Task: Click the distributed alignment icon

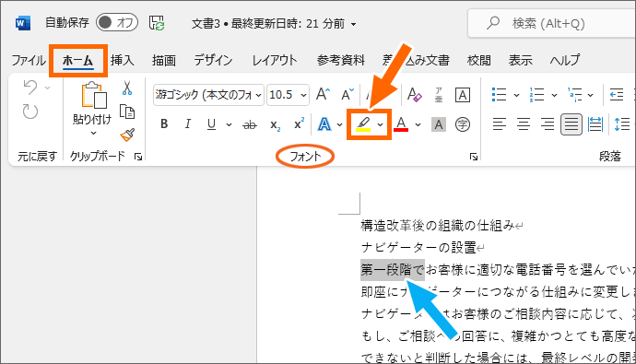Action: click(x=595, y=124)
